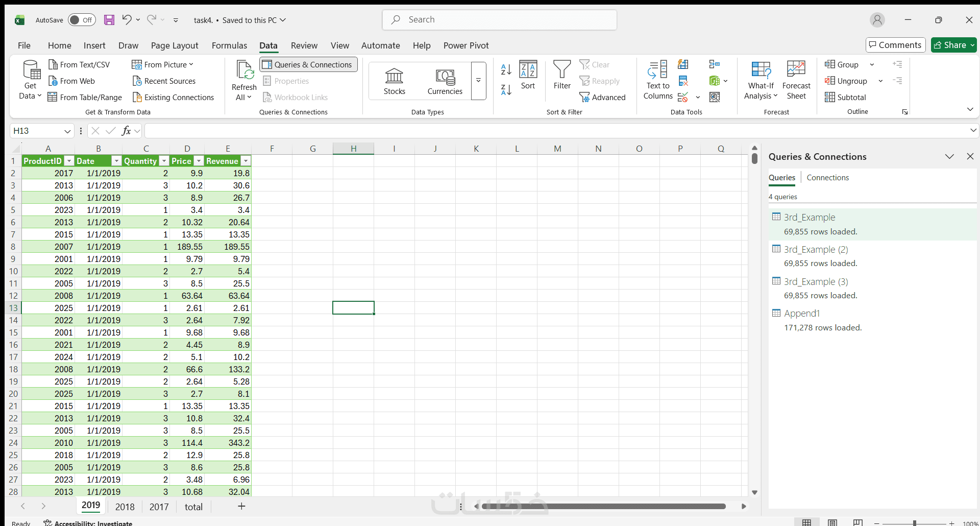980x526 pixels.
Task: Open the Price column filter dropdown
Action: coord(199,161)
